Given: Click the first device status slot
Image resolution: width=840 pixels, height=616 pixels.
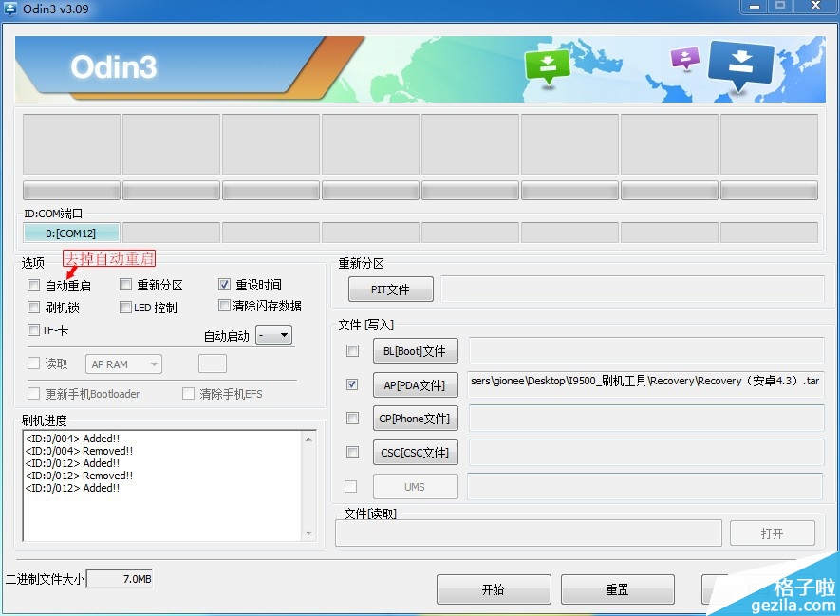Looking at the screenshot, I should pyautogui.click(x=71, y=144).
